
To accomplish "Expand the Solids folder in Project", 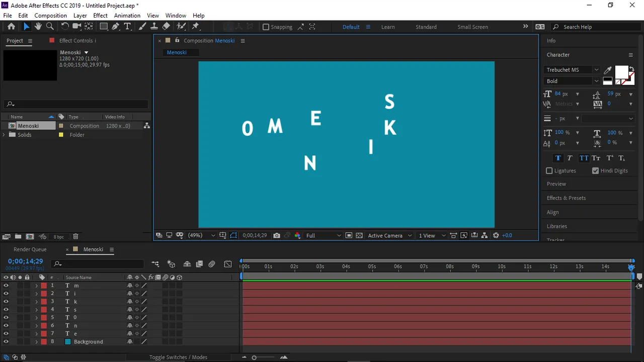I will coord(4,135).
